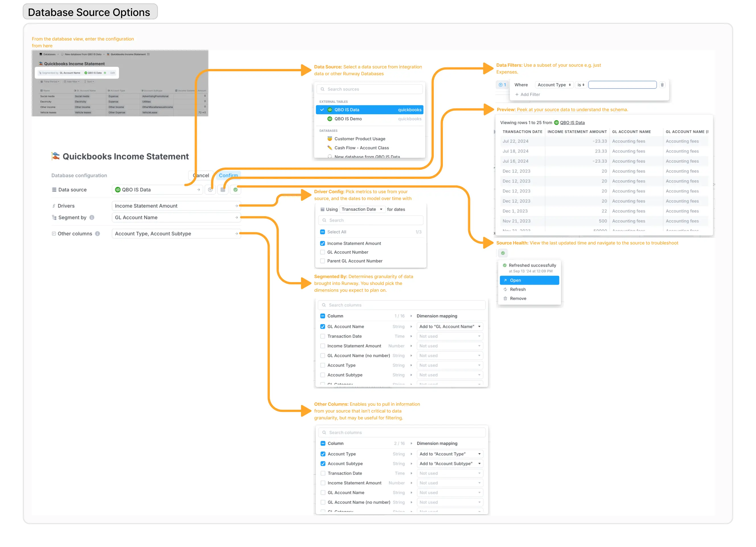Uncheck Account Subtype in Other Columns list
This screenshot has width=756, height=547.
click(323, 464)
